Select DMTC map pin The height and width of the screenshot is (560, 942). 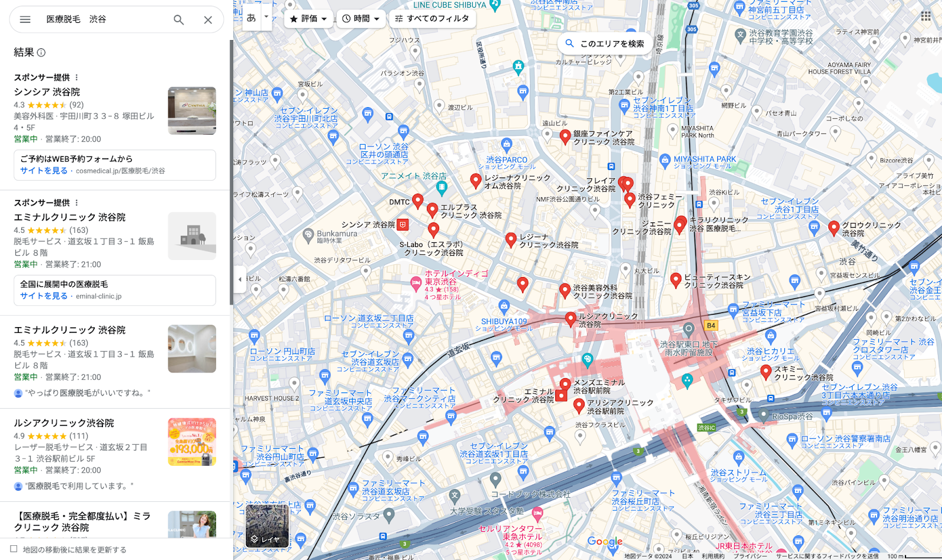[417, 201]
